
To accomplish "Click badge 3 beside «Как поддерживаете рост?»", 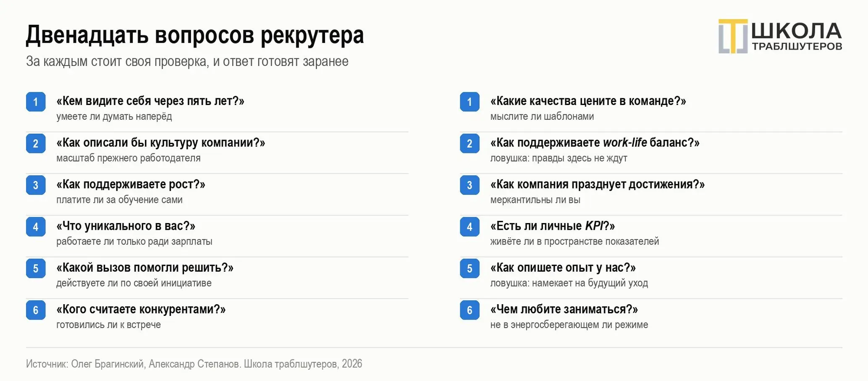I will coord(36,185).
